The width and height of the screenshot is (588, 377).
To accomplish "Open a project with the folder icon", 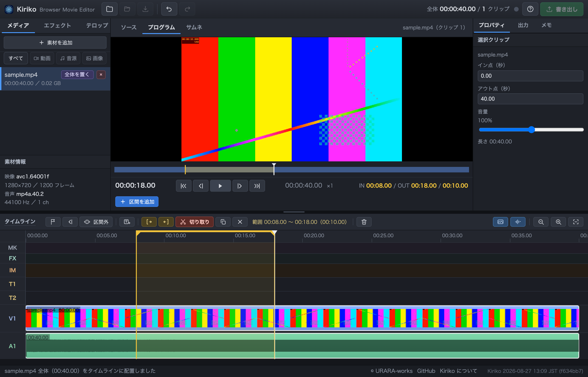I will [x=109, y=9].
